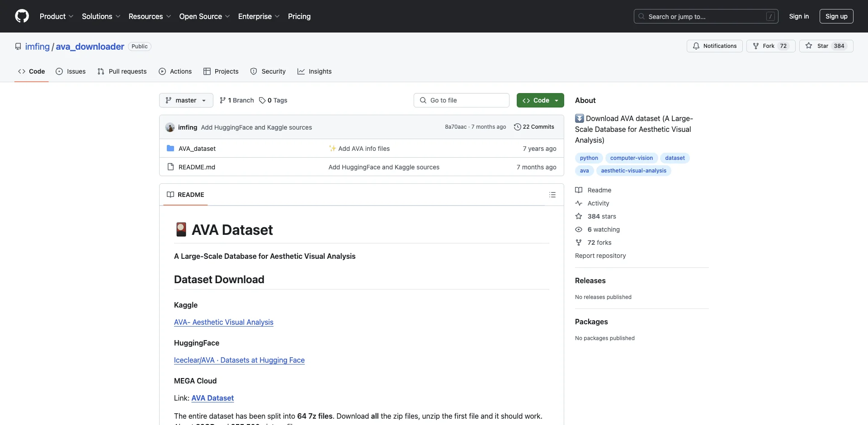Expand the Solutions menu
Image resolution: width=868 pixels, height=425 pixels.
click(x=101, y=16)
